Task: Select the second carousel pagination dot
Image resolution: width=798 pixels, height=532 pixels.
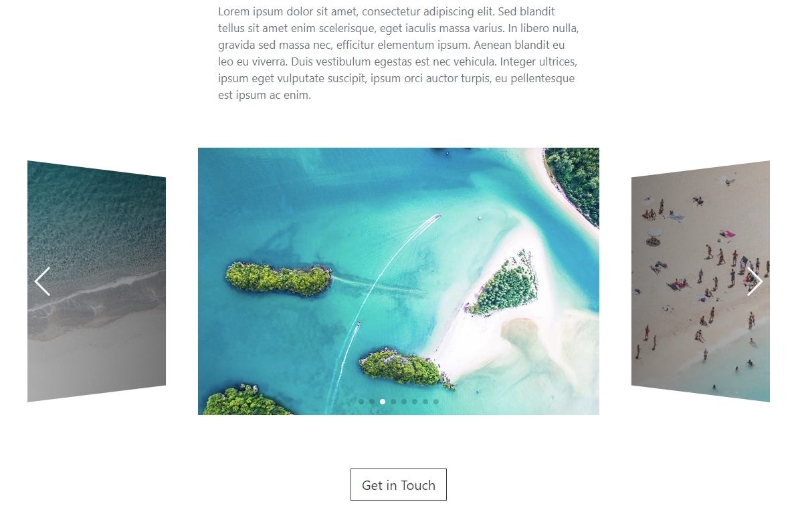Action: pyautogui.click(x=372, y=402)
